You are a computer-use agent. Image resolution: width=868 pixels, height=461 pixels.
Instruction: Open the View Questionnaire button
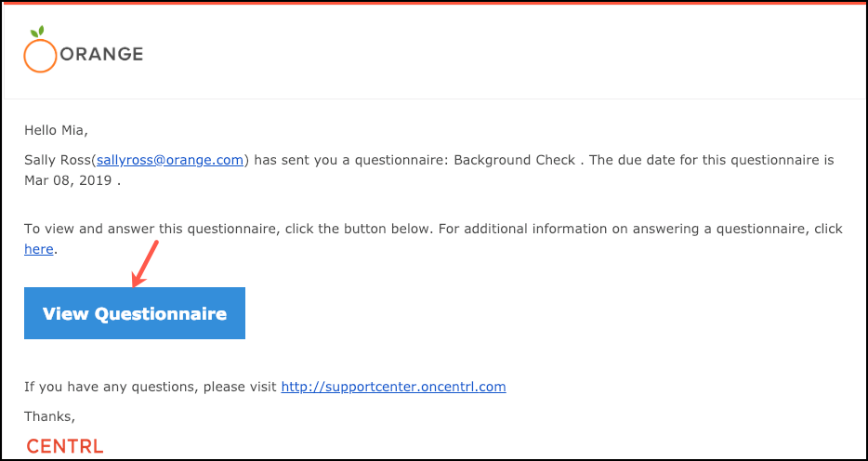(x=135, y=313)
